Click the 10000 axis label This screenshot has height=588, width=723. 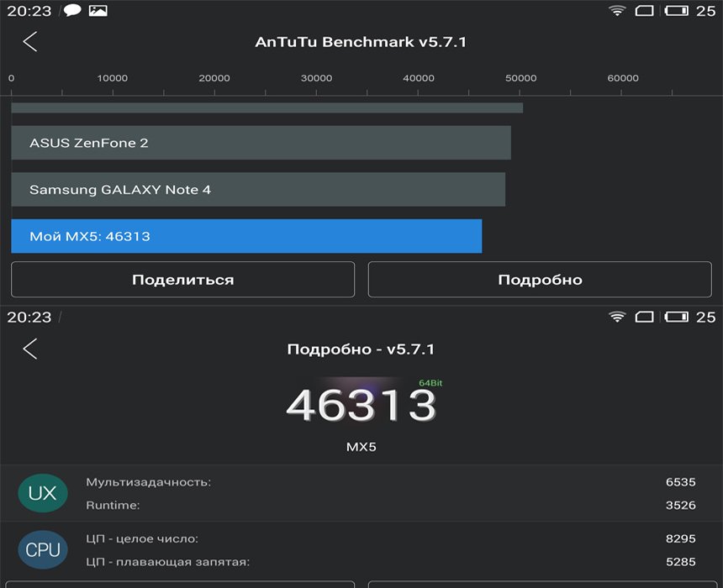113,78
